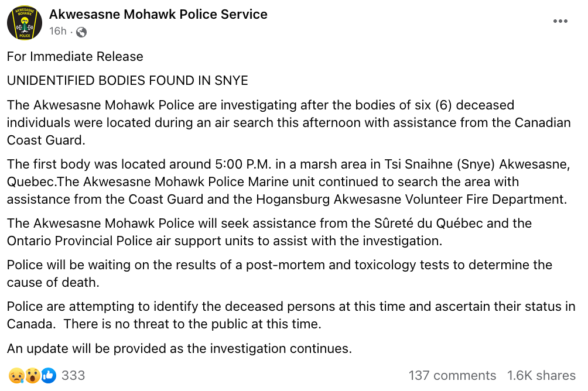Click the post-mortem and toxicology sentence
Screen dimensions: 588x391
(x=279, y=274)
